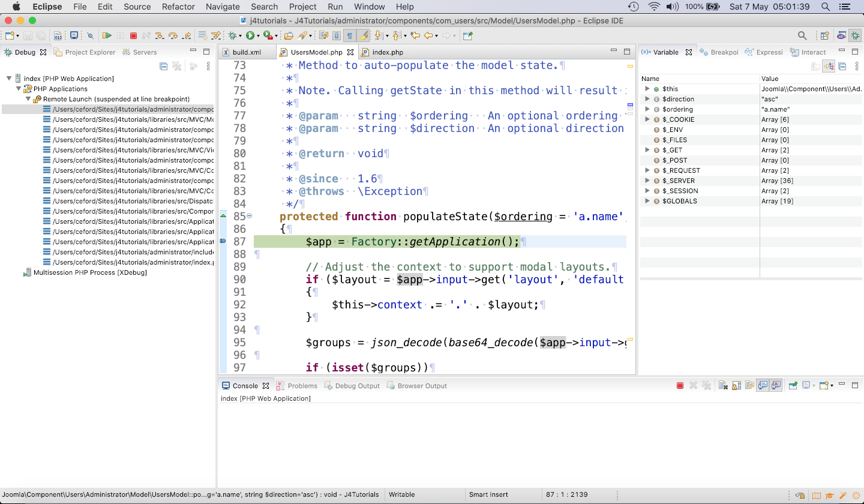Click Collapse All in Variables view
The width and height of the screenshot is (864, 504).
point(842,67)
